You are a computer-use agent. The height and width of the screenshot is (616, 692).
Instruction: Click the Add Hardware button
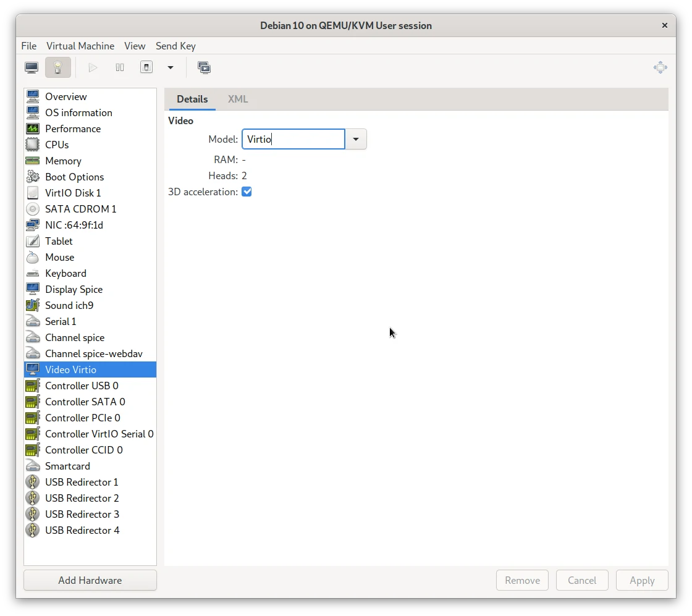pos(90,580)
